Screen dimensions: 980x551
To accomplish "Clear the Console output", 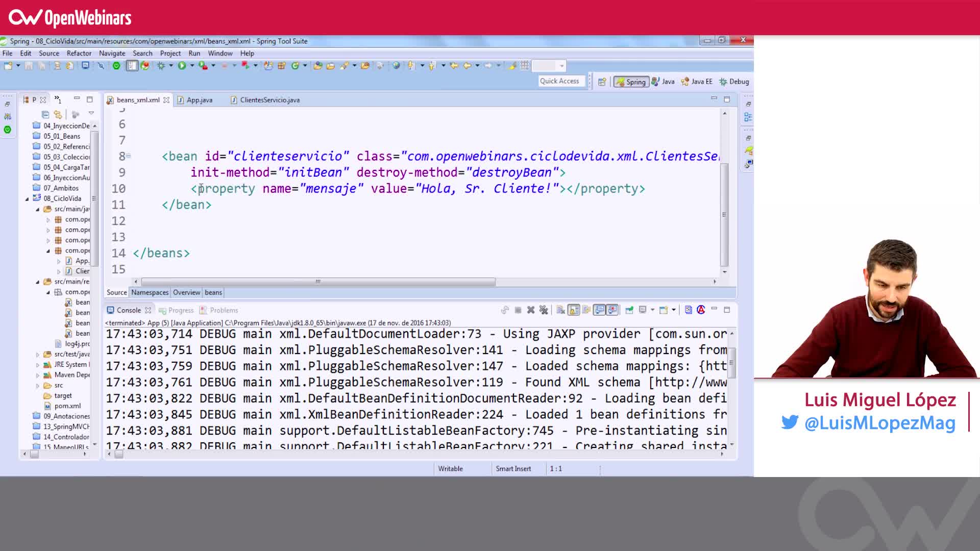I will [561, 310].
